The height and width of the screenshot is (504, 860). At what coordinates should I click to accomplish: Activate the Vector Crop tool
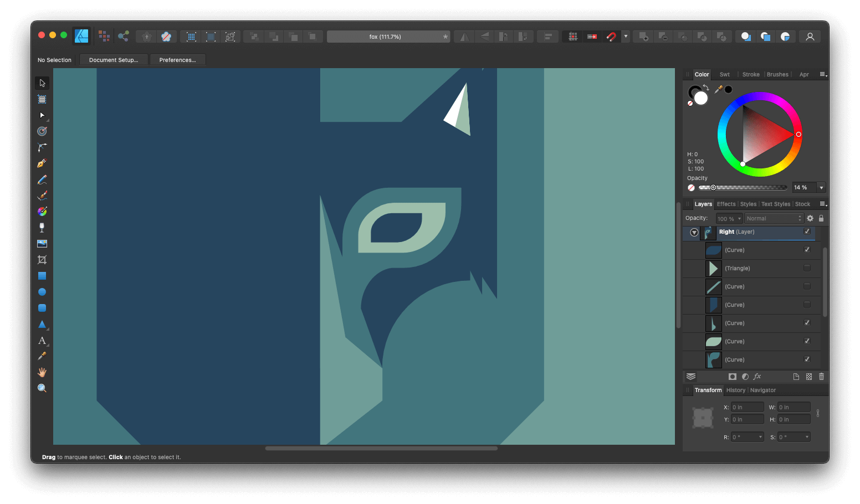(42, 259)
